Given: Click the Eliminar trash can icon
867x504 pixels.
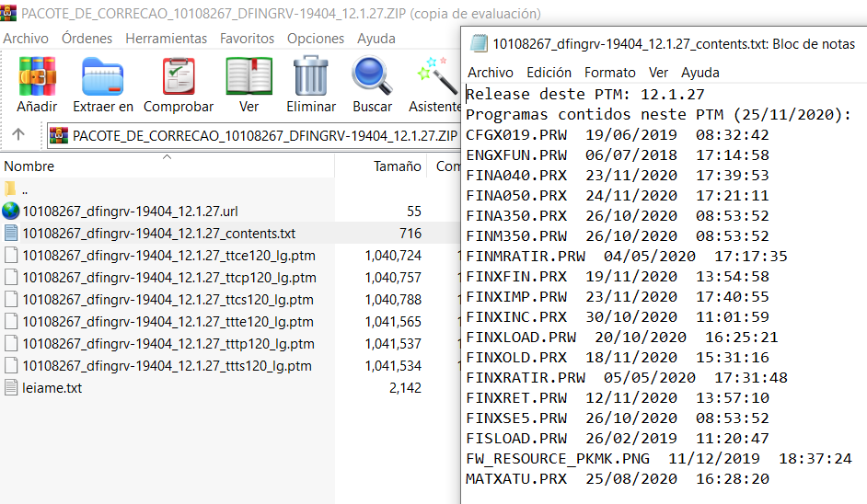Looking at the screenshot, I should coord(311,77).
